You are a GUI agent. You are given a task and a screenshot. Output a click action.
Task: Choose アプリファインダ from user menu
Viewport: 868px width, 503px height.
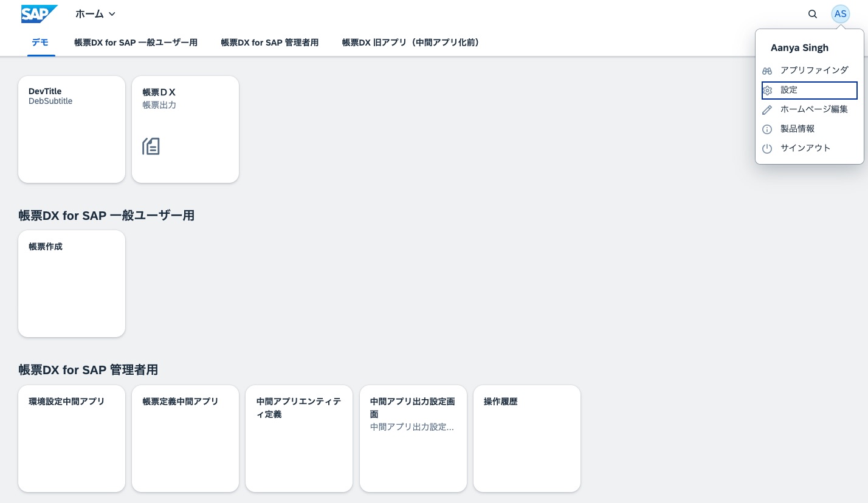tap(810, 70)
